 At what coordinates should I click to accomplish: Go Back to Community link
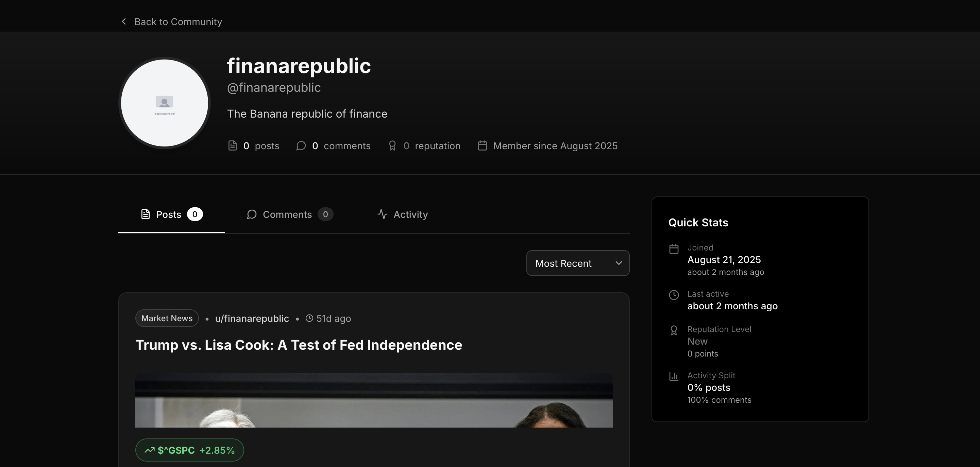178,22
